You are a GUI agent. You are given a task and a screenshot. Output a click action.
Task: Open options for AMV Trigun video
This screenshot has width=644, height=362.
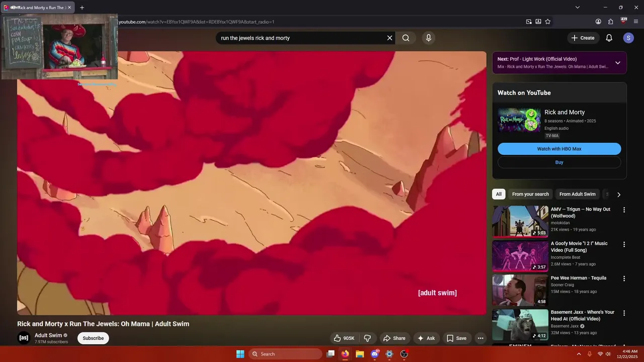624,210
